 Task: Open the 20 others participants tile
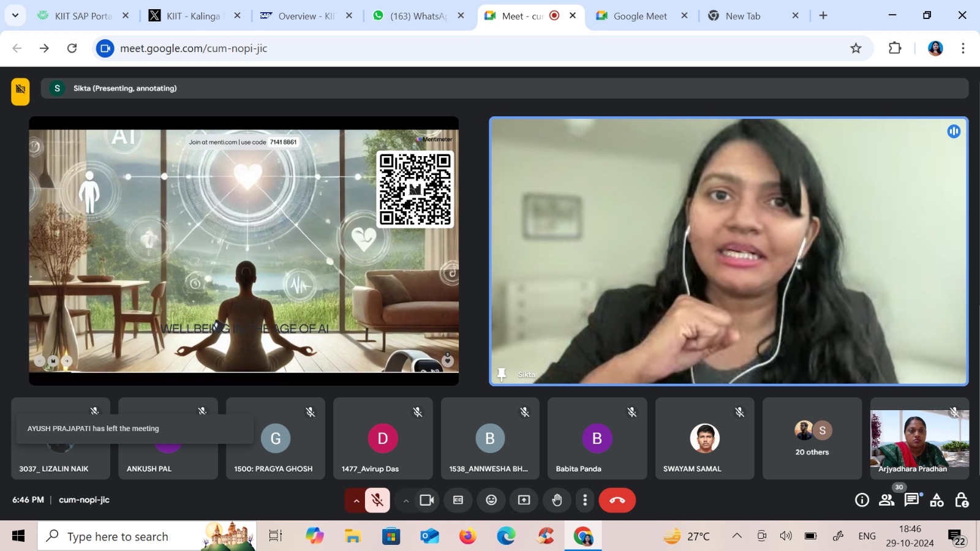coord(812,438)
